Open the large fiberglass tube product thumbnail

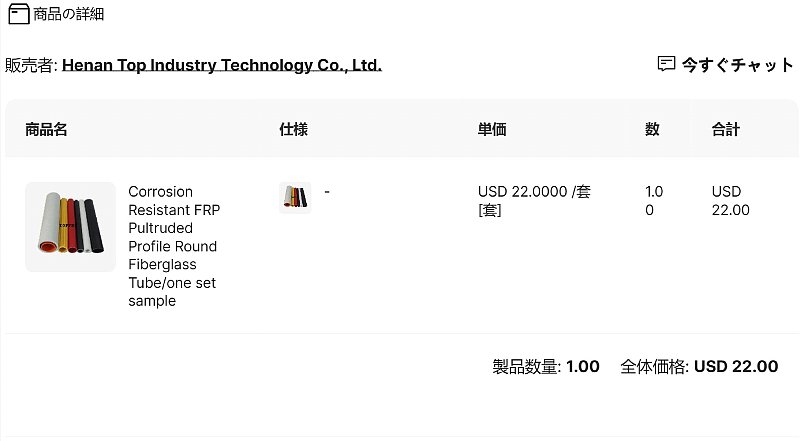tap(70, 227)
